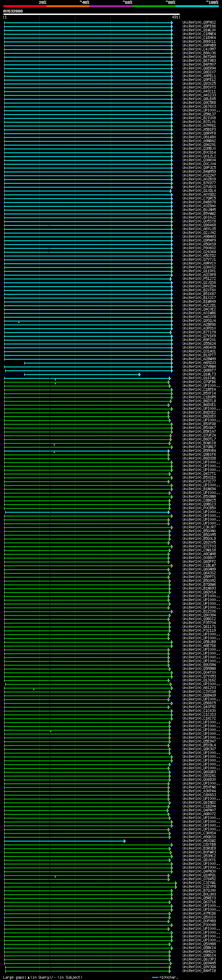The image size is (222, 980).
Task: Click hit label UniRef100_Q694A5
Action: pyautogui.click(x=199, y=963)
